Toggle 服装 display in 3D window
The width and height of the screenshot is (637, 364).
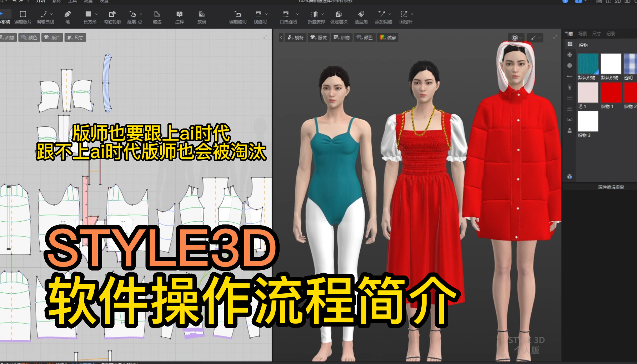[318, 37]
